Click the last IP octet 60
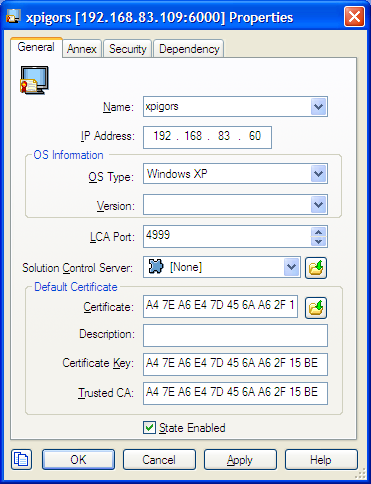The height and width of the screenshot is (484, 371). point(255,136)
